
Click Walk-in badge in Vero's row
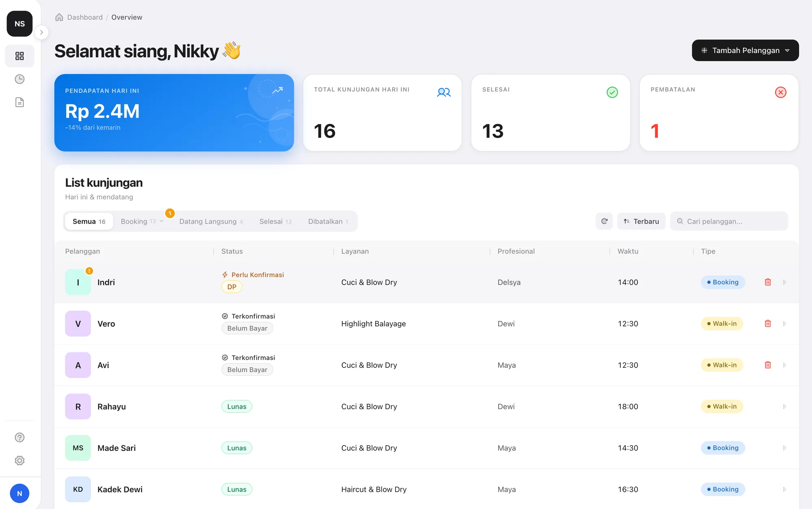[722, 324]
